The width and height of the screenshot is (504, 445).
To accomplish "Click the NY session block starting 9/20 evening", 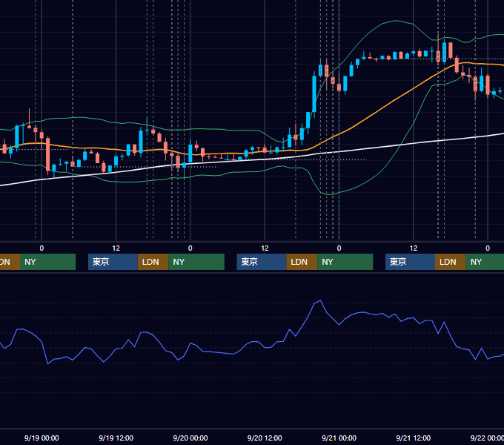I will click(x=345, y=262).
